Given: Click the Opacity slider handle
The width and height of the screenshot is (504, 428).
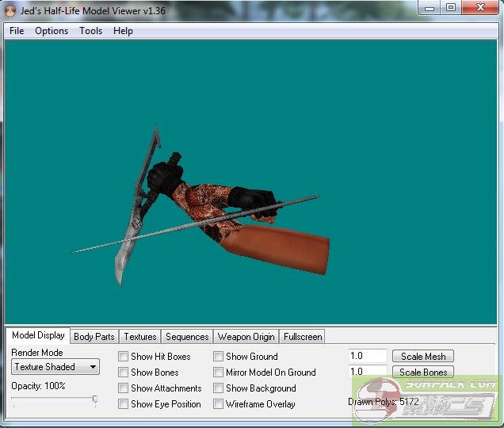Looking at the screenshot, I should click(x=95, y=399).
